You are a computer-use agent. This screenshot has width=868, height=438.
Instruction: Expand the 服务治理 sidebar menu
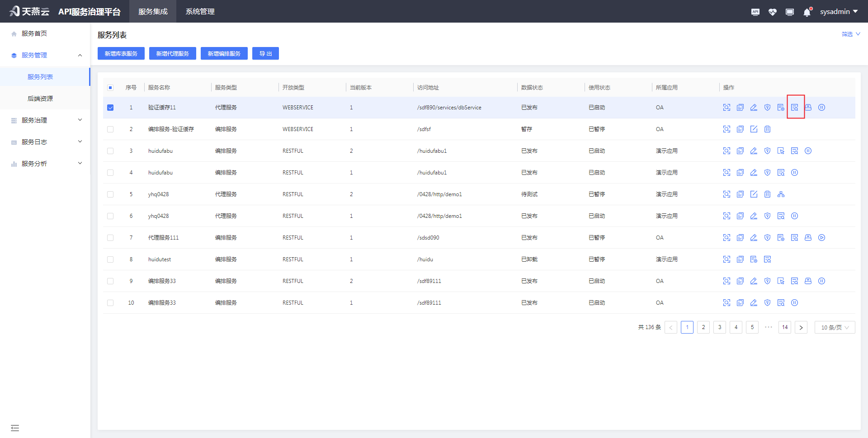click(x=45, y=120)
